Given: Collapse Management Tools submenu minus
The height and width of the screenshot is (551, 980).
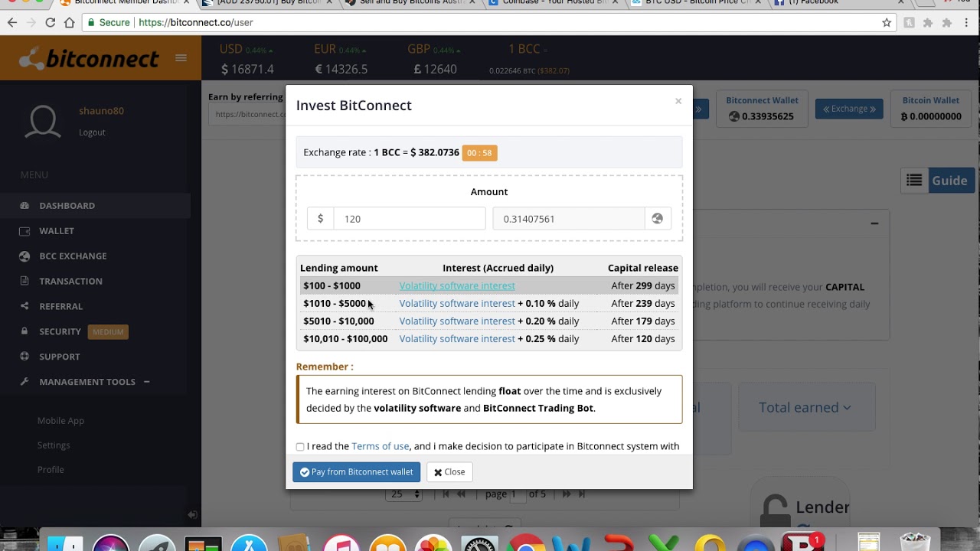Looking at the screenshot, I should (x=146, y=382).
